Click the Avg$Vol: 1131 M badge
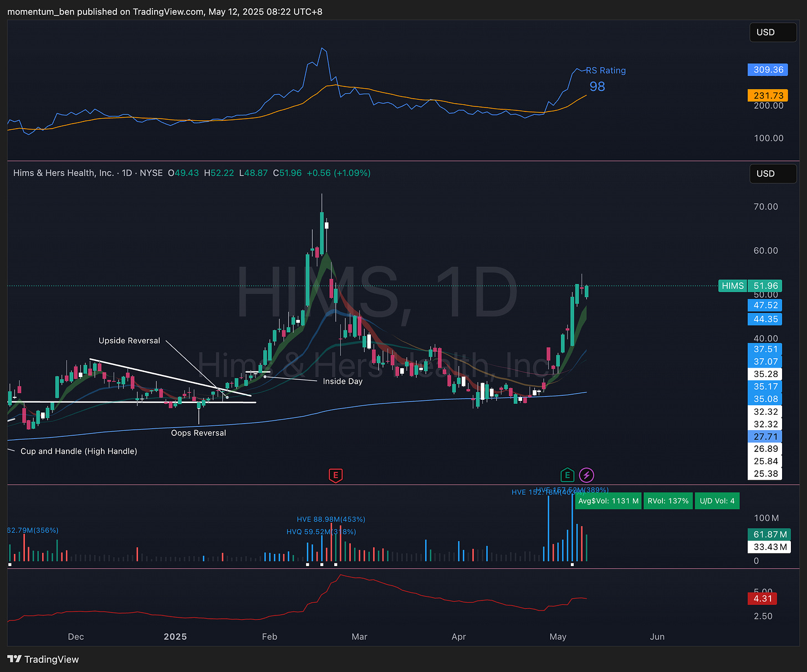807x672 pixels. pos(608,501)
